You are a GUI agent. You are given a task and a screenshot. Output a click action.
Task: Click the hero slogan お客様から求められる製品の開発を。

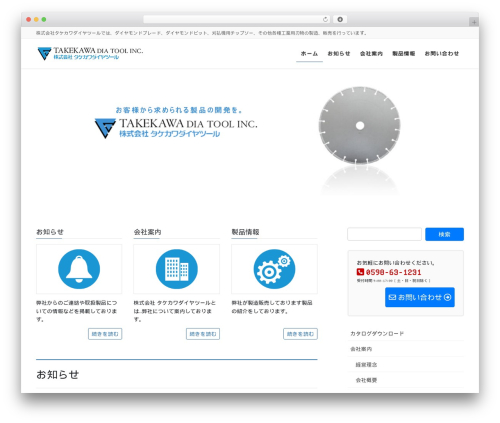pos(179,110)
